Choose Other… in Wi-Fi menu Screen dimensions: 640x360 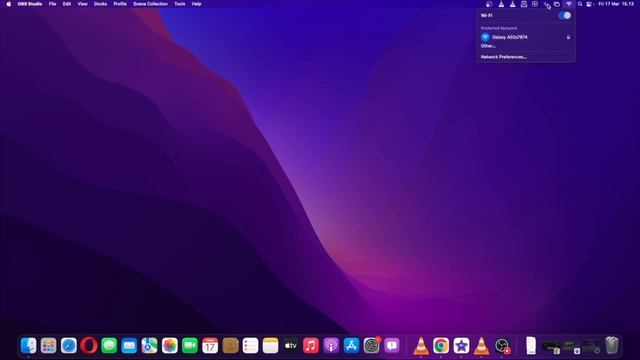tap(488, 46)
